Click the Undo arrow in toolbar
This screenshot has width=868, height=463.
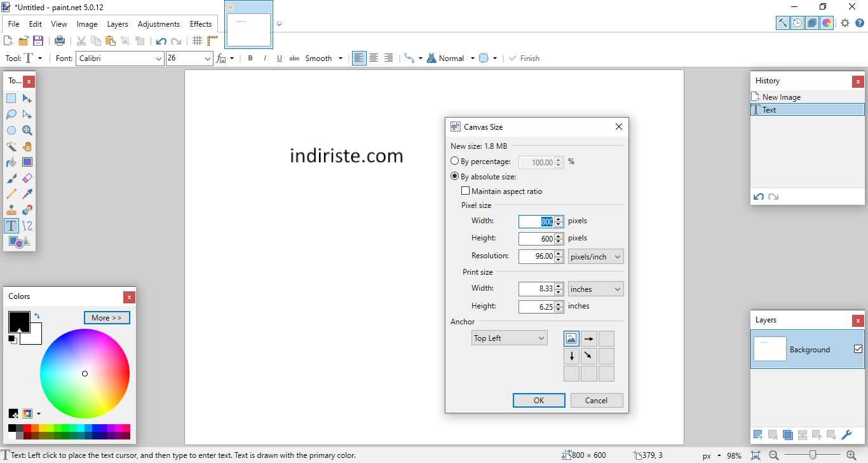161,41
